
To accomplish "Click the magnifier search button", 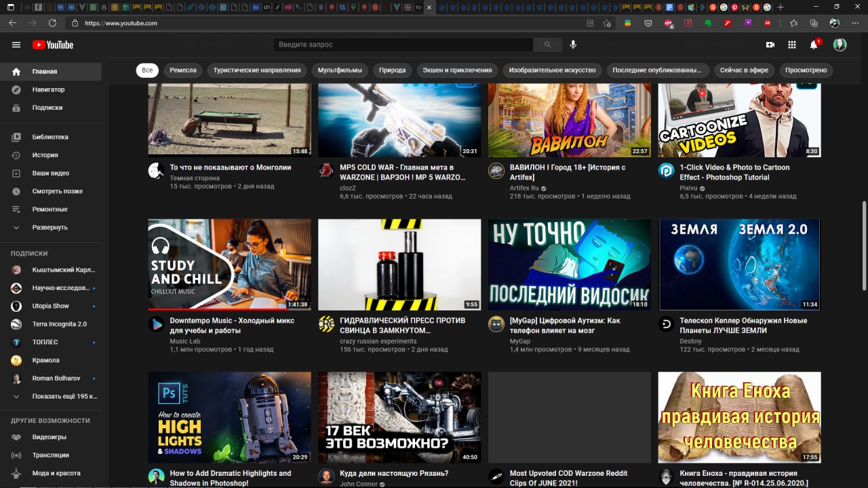I will 547,45.
